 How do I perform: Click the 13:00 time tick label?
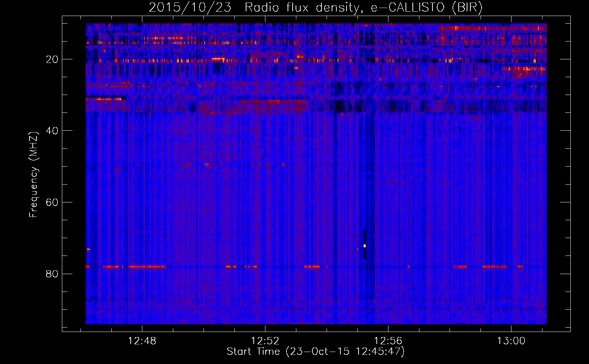(x=511, y=341)
